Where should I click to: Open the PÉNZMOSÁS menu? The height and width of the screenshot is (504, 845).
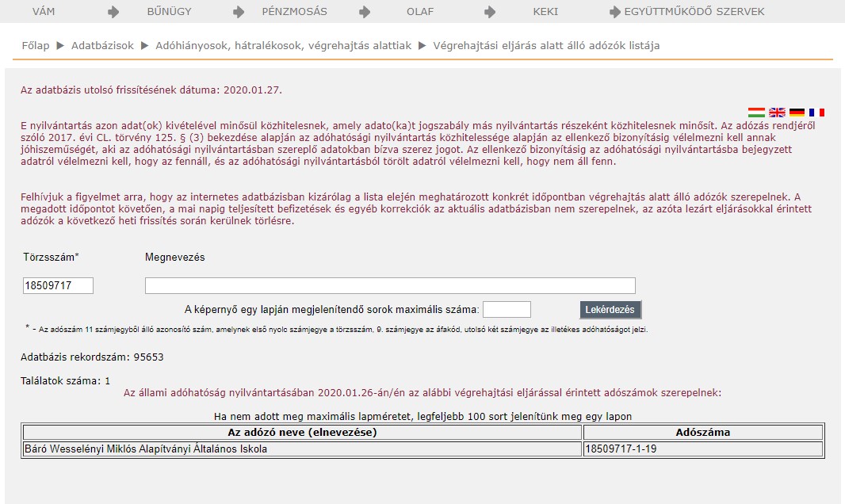[x=294, y=11]
